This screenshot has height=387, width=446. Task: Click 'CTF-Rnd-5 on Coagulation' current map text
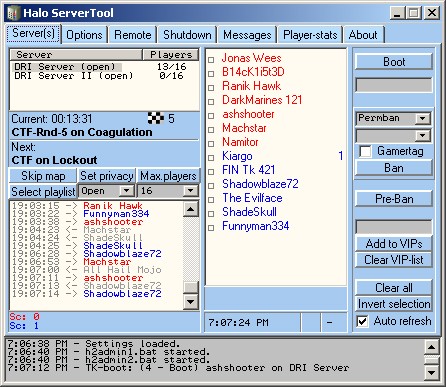[x=82, y=132]
